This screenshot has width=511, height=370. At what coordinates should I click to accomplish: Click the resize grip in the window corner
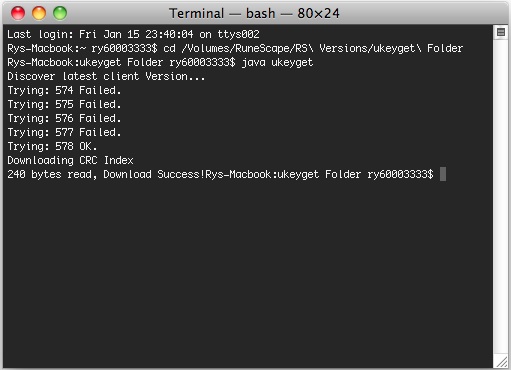tap(501, 362)
